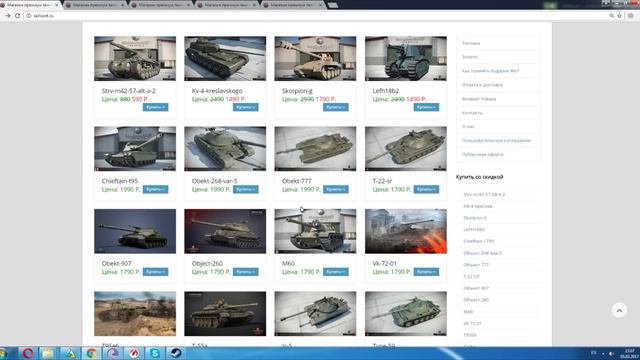The height and width of the screenshot is (360, 640).
Task: Open the desert tank image in bottom row
Action: [x=135, y=313]
